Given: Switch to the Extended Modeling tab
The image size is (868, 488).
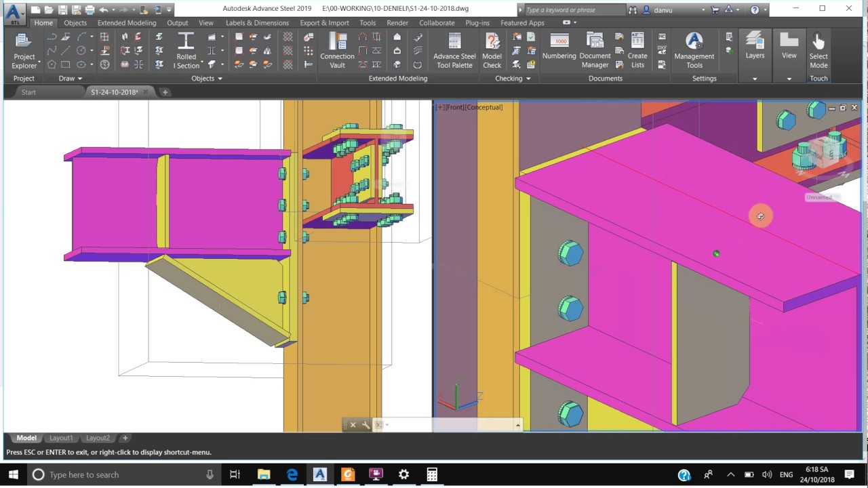Looking at the screenshot, I should tap(127, 22).
